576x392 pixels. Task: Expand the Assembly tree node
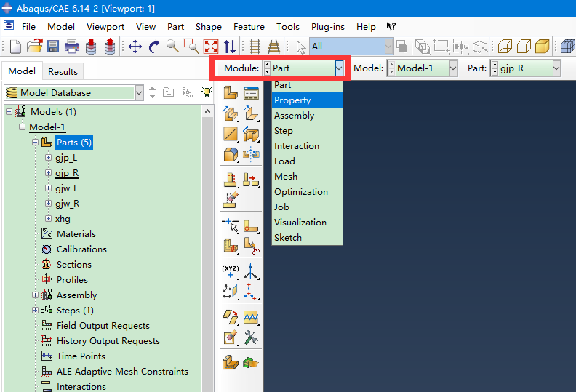pyautogui.click(x=36, y=295)
